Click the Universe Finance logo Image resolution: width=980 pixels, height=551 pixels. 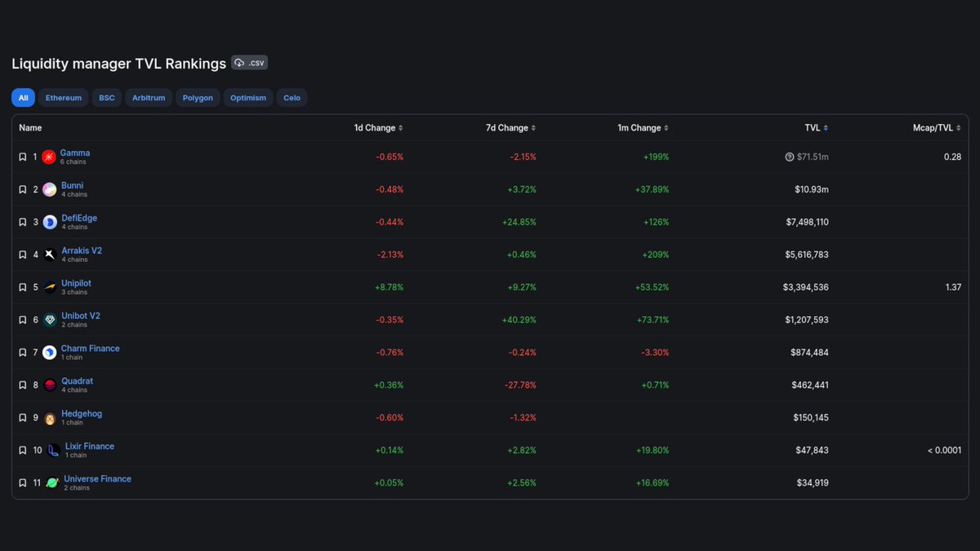[x=52, y=483]
